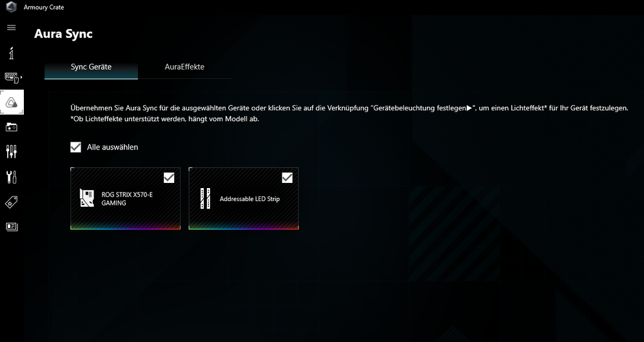Switch to the AuraEffekte tab

click(x=184, y=67)
